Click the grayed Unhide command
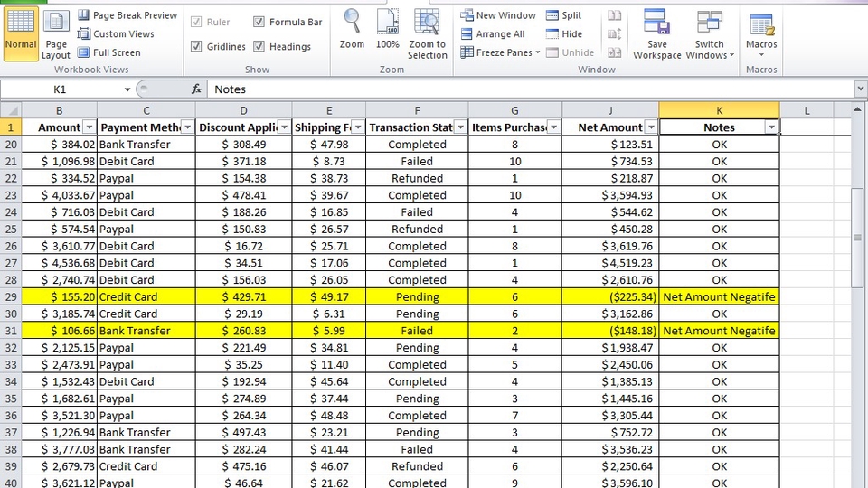Viewport: 868px width, 488px height. tap(570, 52)
